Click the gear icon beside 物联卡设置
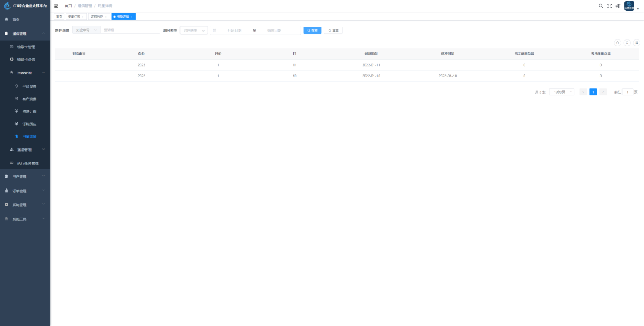This screenshot has height=326, width=644. [11, 59]
